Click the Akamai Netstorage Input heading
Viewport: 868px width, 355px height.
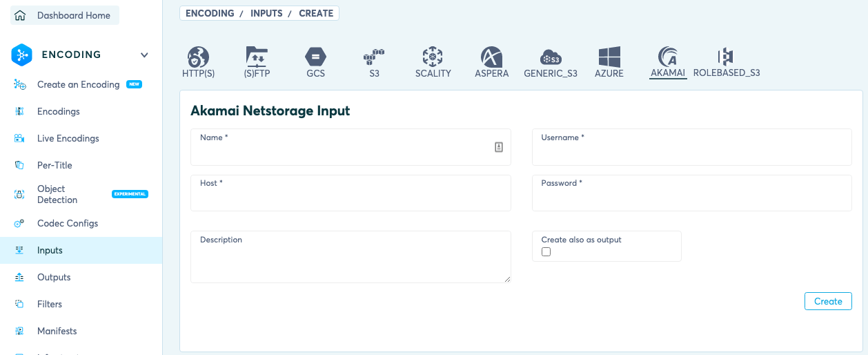coord(270,111)
